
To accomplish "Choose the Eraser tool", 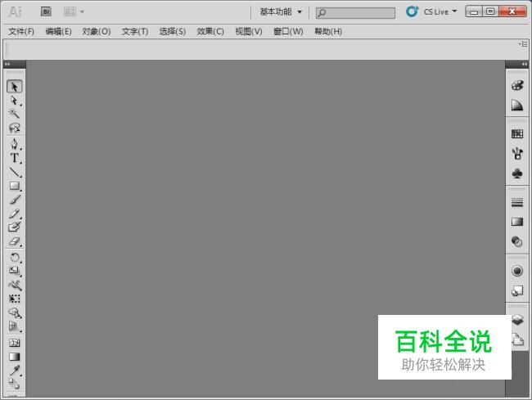I will click(x=14, y=241).
